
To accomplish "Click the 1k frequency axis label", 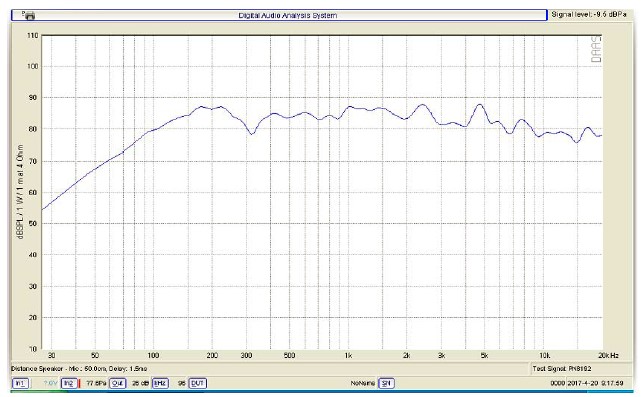I will tap(348, 356).
